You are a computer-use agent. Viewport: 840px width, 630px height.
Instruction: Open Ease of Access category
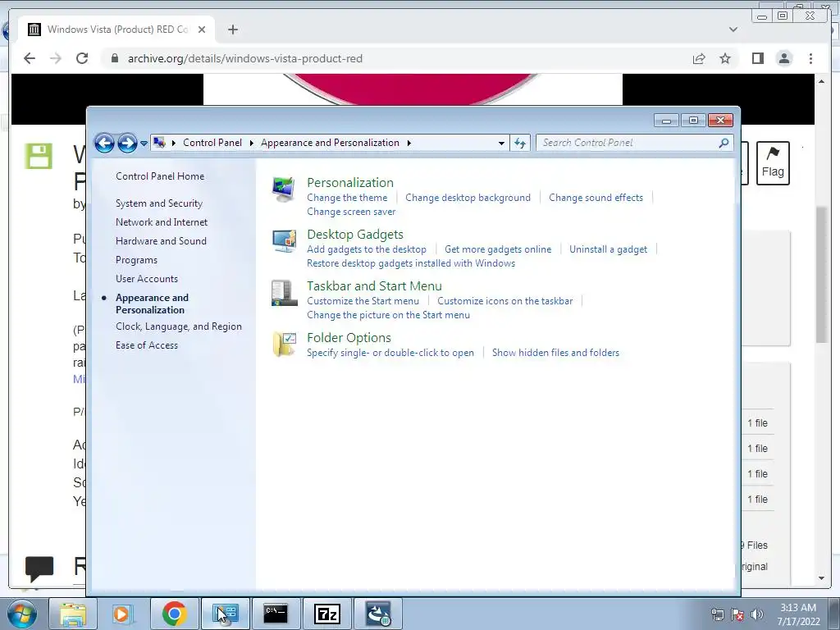[x=147, y=345]
